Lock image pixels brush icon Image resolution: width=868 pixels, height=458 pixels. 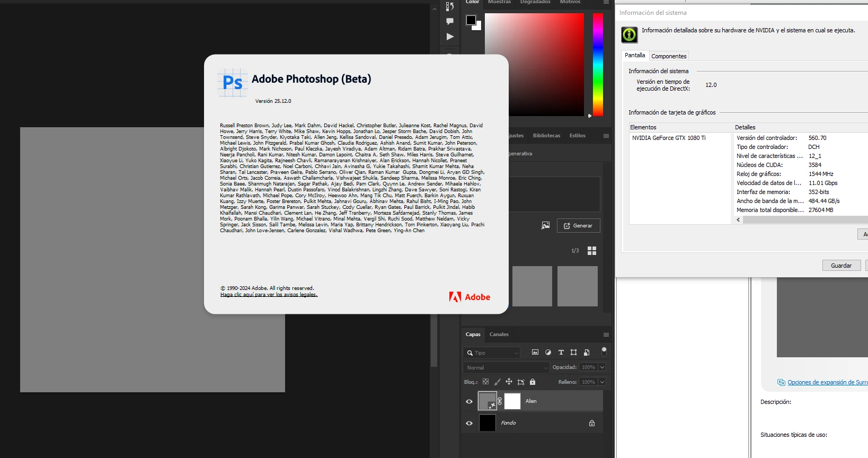(x=497, y=382)
